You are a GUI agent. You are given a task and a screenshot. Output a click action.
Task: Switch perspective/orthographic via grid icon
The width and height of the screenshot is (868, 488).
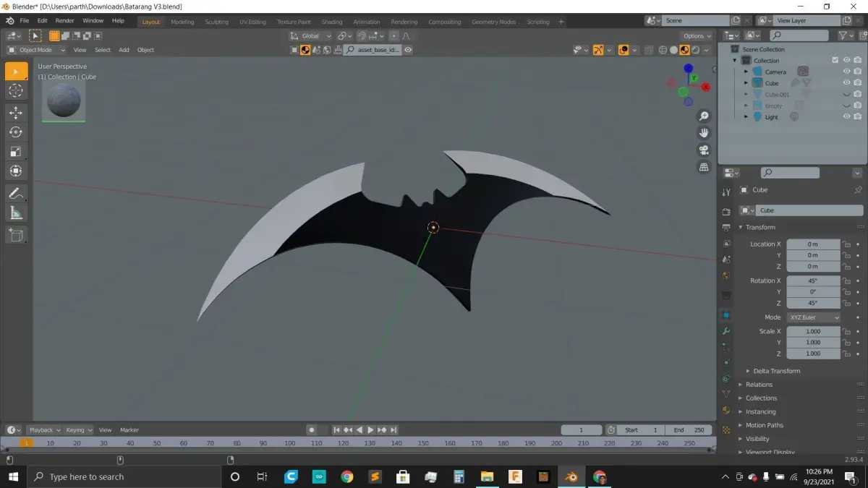click(x=704, y=167)
